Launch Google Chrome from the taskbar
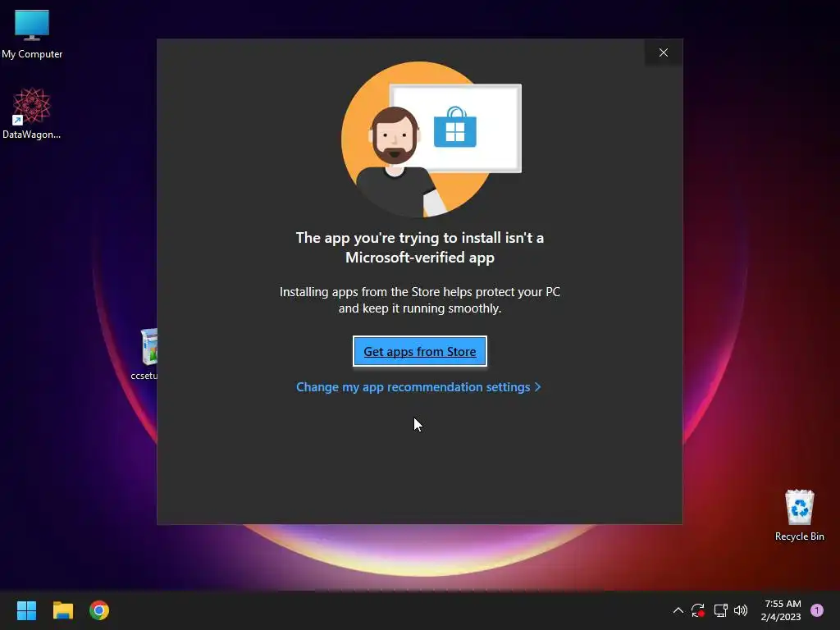The width and height of the screenshot is (840, 630). coord(99,610)
